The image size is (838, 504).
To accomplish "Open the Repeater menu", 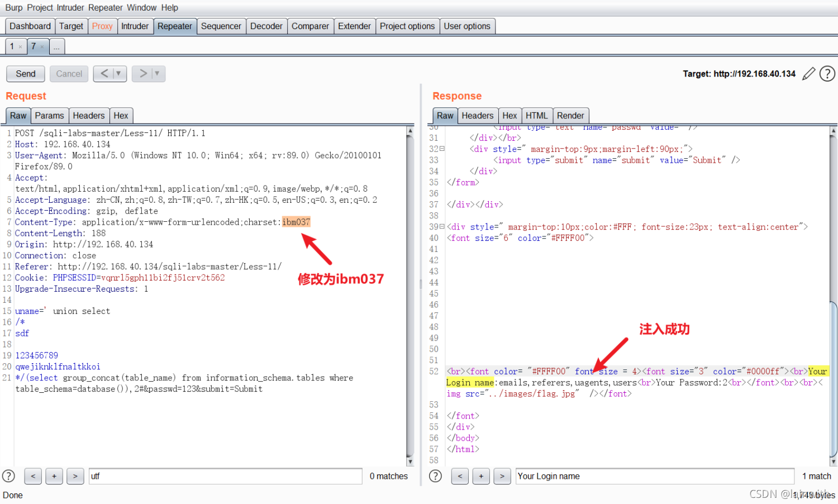I will [x=106, y=8].
